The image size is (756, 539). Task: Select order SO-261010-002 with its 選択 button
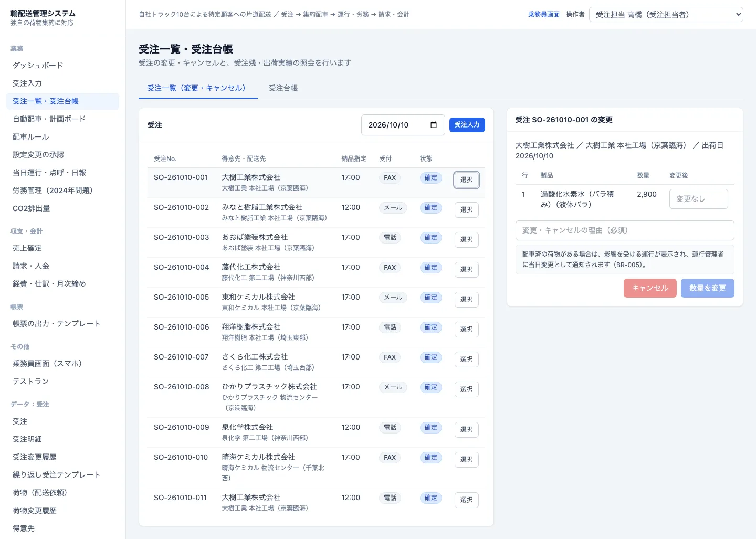466,210
